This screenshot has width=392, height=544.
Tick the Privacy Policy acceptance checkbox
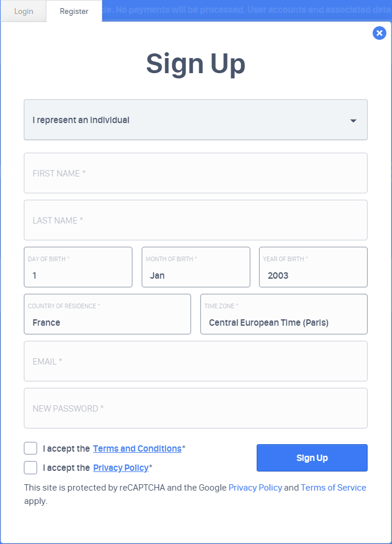[31, 467]
